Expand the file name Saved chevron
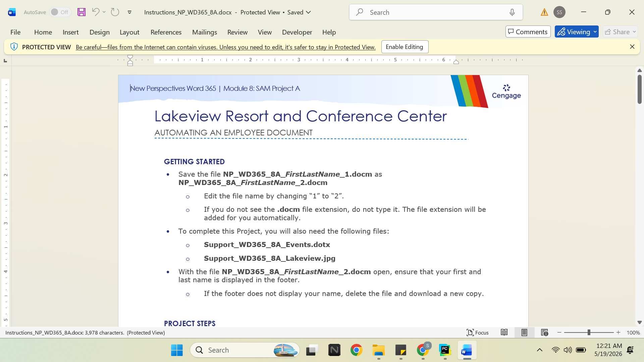The image size is (644, 362). (x=309, y=12)
